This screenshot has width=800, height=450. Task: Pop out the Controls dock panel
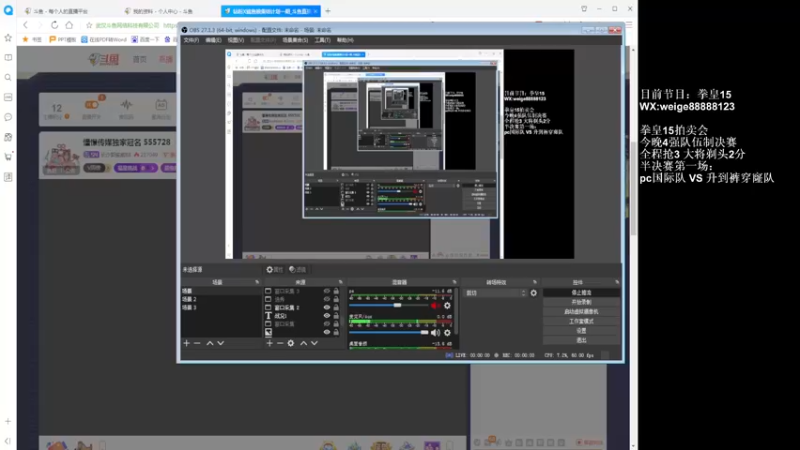click(617, 282)
